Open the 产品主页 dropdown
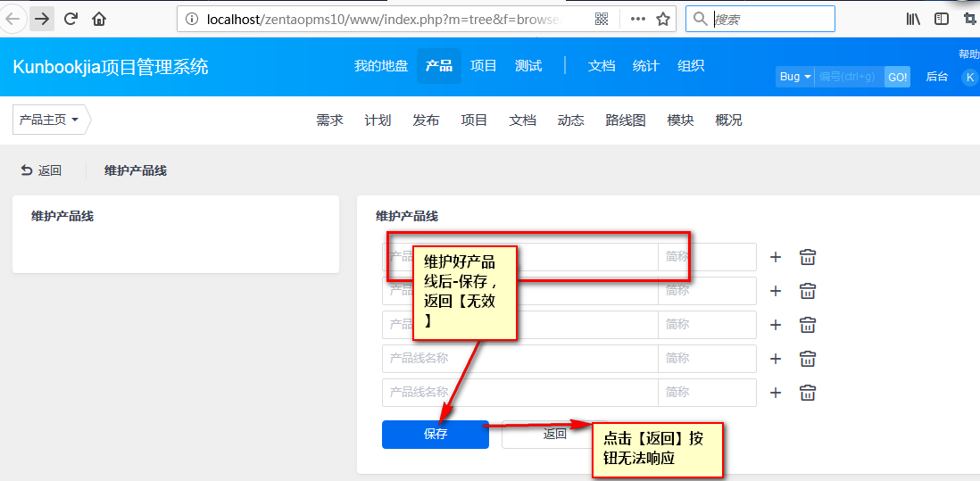 pos(49,120)
